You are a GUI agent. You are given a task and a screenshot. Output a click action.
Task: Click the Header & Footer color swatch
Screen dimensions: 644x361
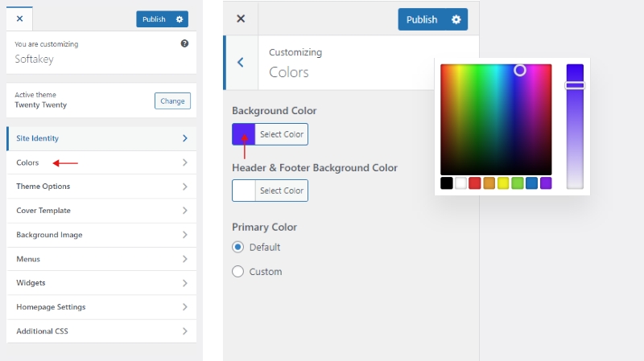(244, 191)
